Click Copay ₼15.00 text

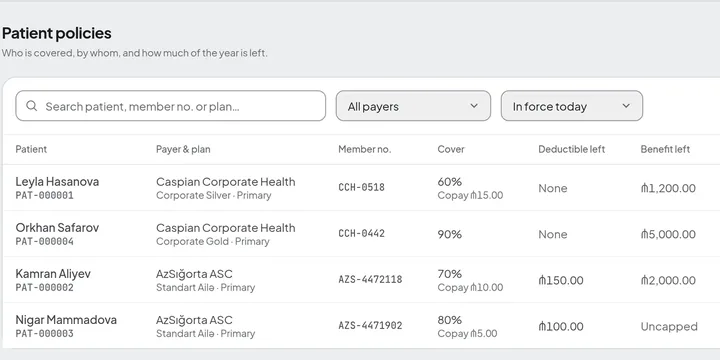tap(470, 196)
